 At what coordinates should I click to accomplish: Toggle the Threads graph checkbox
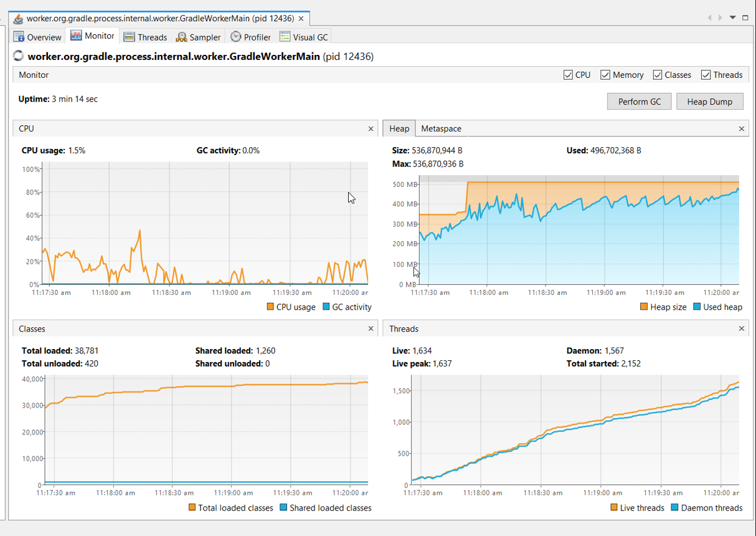click(x=706, y=75)
